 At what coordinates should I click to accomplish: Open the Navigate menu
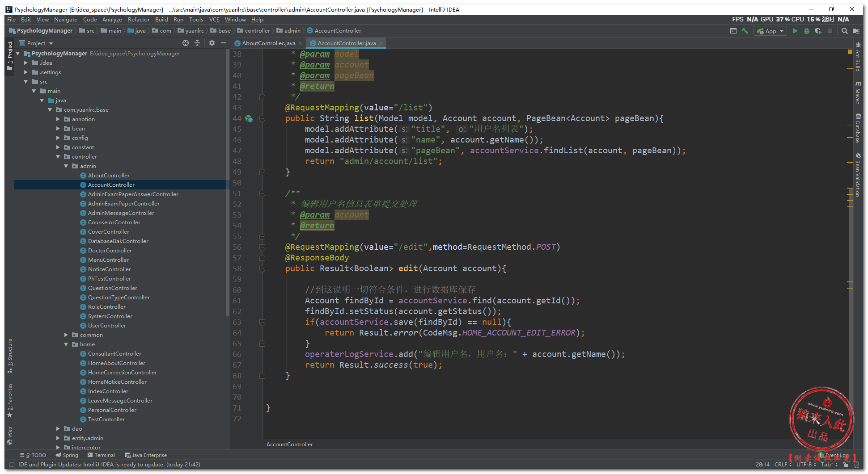pos(66,20)
